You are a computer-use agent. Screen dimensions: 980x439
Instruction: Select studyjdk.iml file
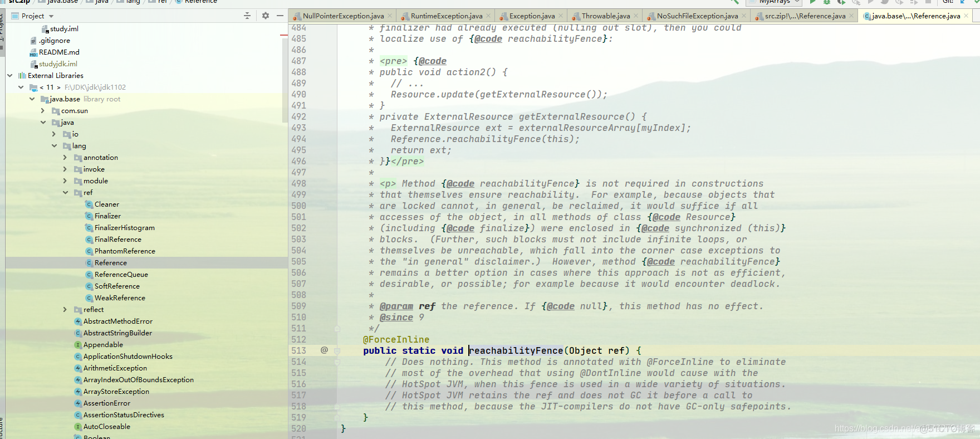point(58,64)
